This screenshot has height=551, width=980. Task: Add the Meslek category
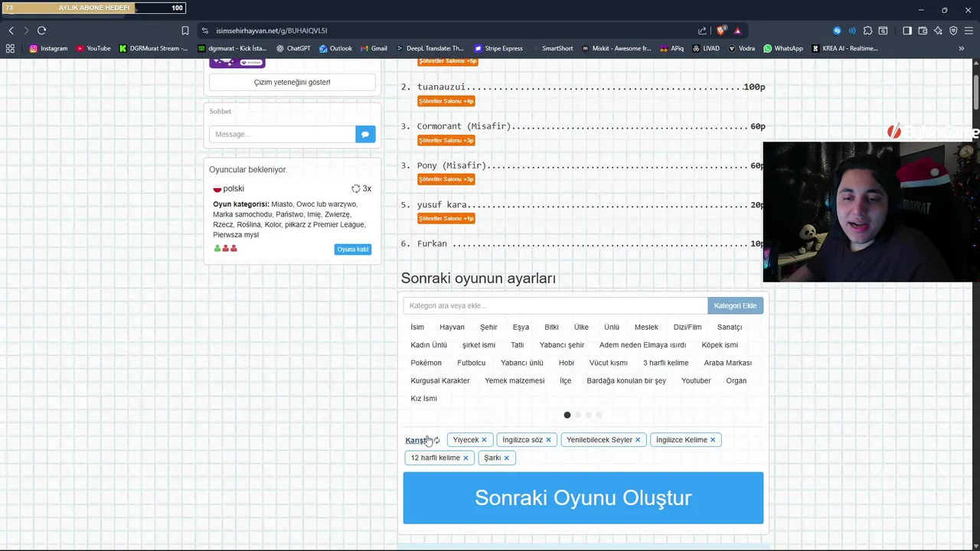646,327
